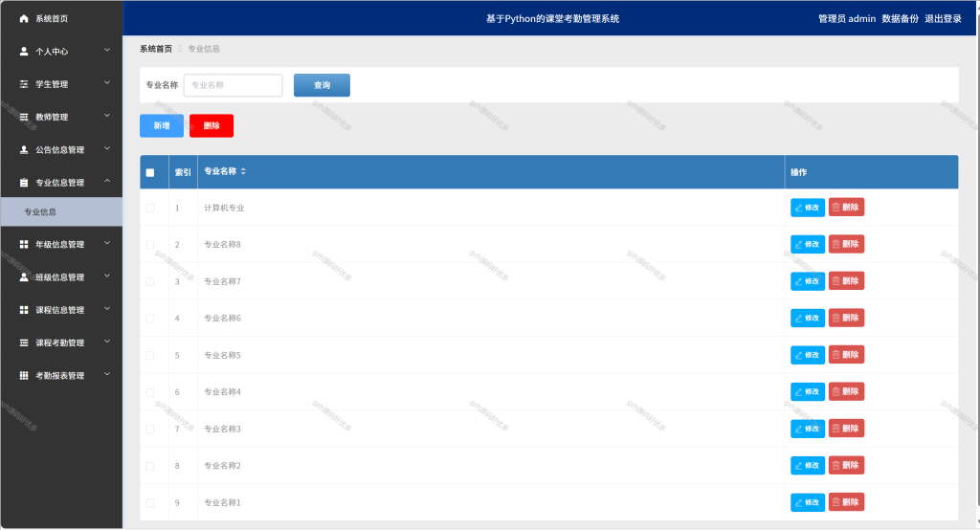
Task: Click 删除 for 专业名称3 row
Action: tap(846, 429)
